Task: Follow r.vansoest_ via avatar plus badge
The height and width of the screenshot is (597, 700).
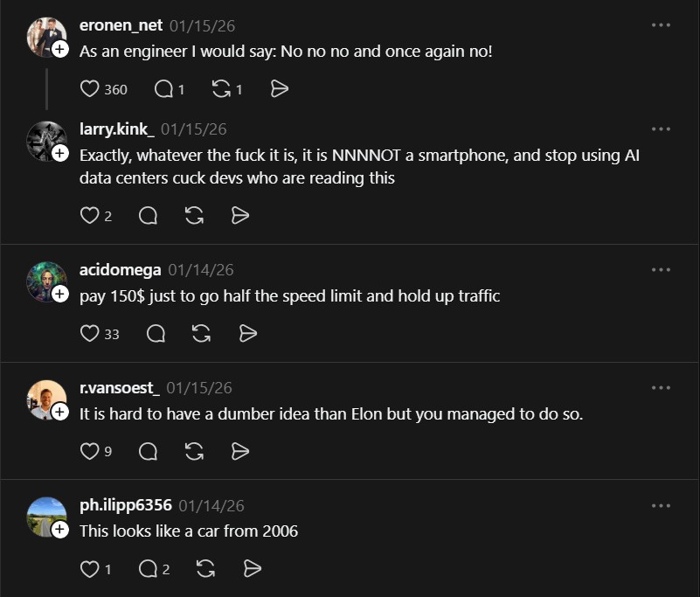Action: 60,413
